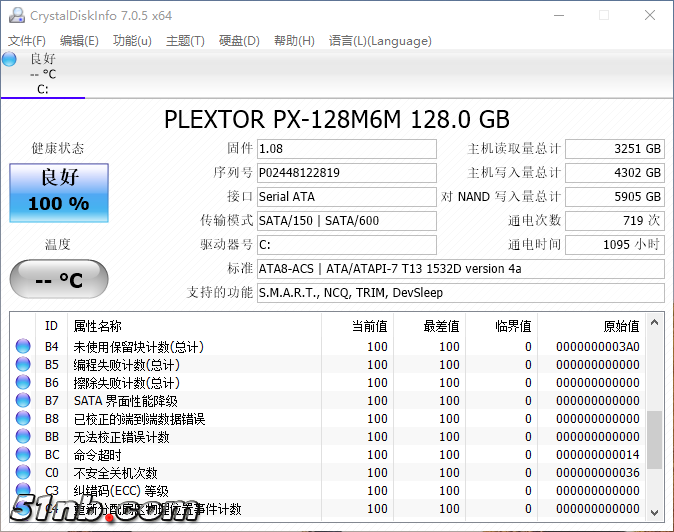The width and height of the screenshot is (674, 532).
Task: Select row 擦除失败计数(总计)
Action: coord(328,382)
